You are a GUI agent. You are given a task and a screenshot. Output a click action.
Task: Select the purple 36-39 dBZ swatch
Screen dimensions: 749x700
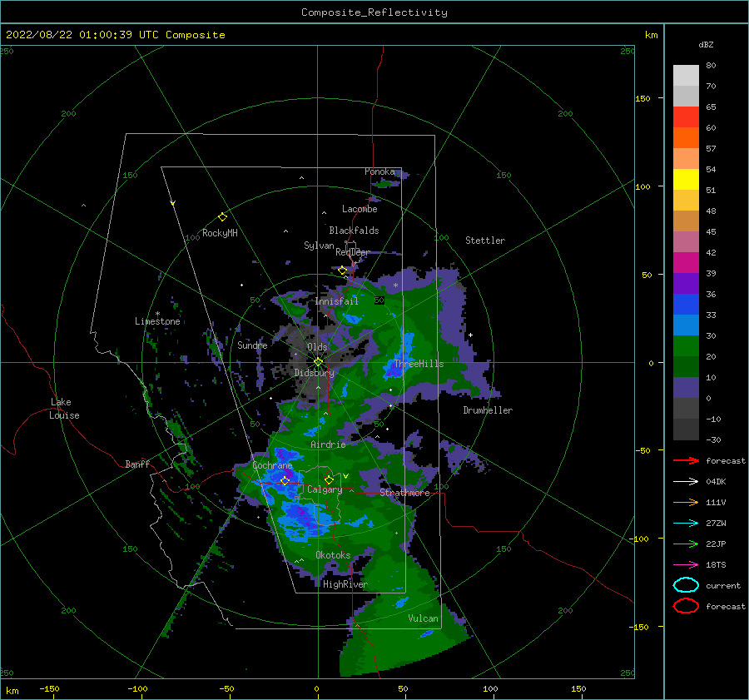click(686, 284)
